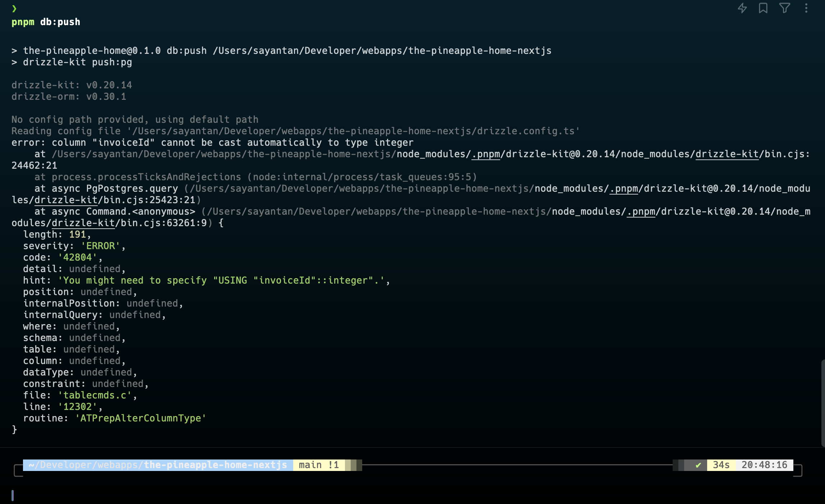The width and height of the screenshot is (825, 504).
Task: Click the 'length: 191' value
Action: (x=78, y=234)
